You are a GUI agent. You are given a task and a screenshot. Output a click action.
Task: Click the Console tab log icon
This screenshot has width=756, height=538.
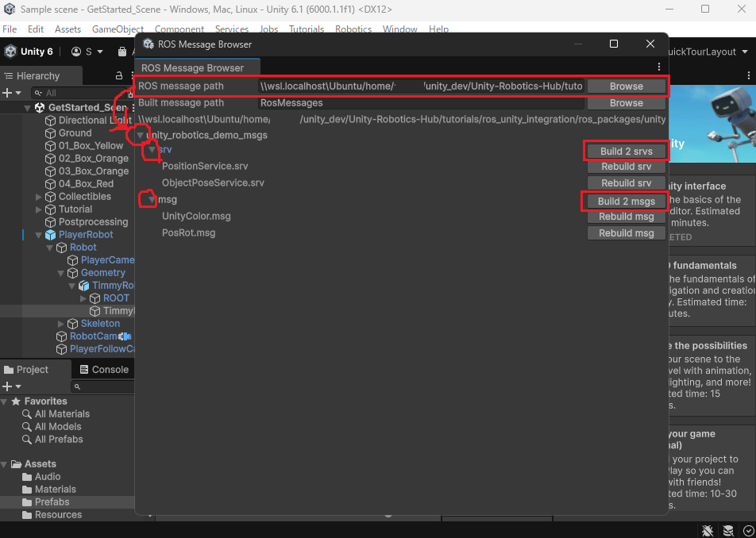pyautogui.click(x=84, y=370)
